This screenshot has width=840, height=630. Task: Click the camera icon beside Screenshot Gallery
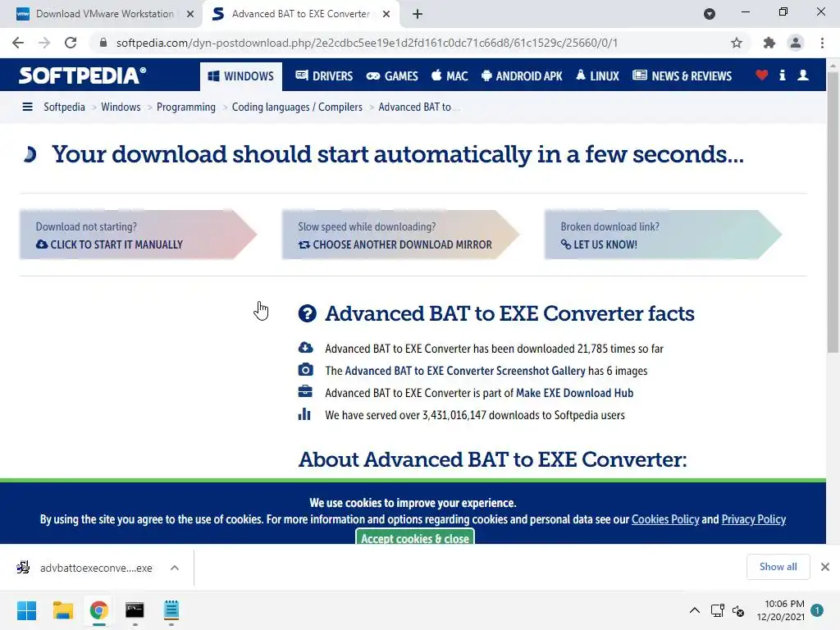pos(305,370)
